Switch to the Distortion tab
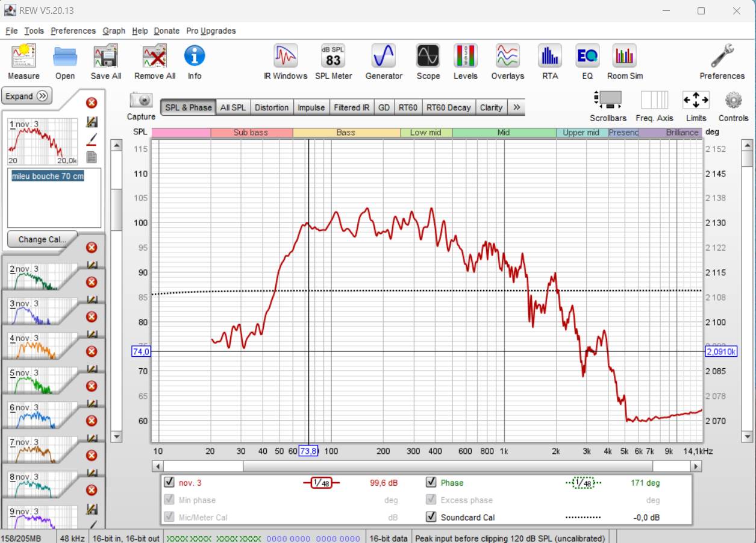756x543 pixels. click(x=272, y=107)
